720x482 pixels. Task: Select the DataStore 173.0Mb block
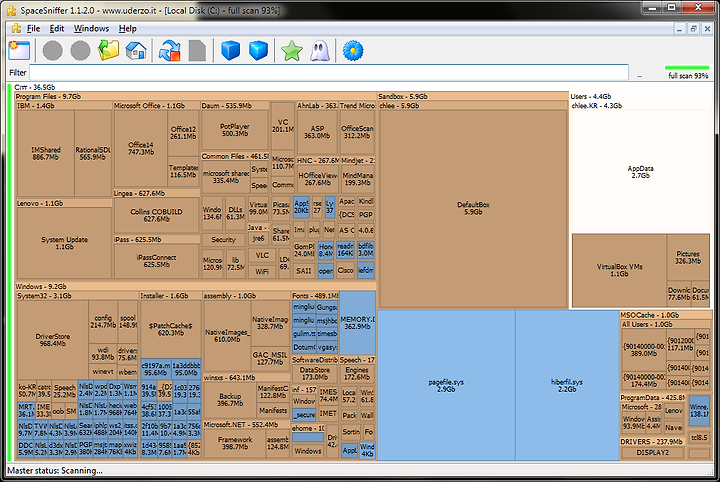point(315,373)
